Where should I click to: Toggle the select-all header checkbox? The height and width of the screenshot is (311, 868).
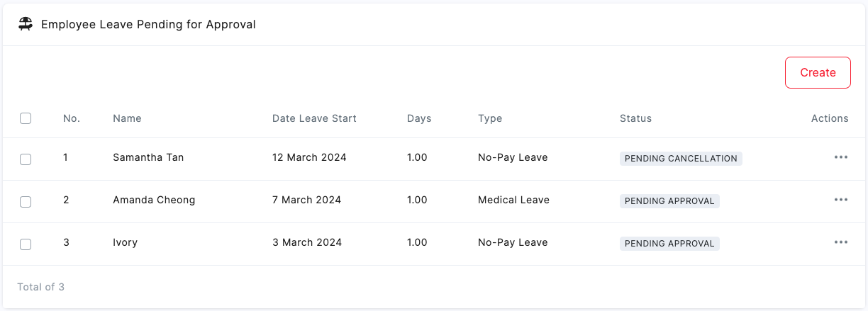[26, 118]
